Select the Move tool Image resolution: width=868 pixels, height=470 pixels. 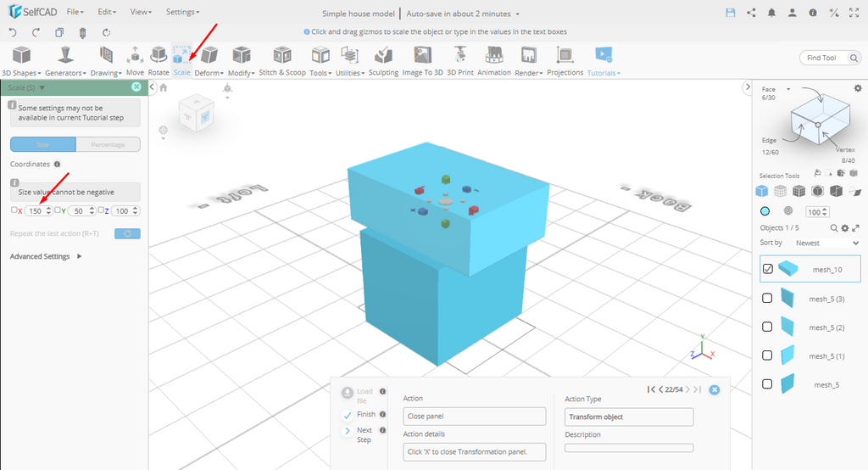(x=135, y=61)
